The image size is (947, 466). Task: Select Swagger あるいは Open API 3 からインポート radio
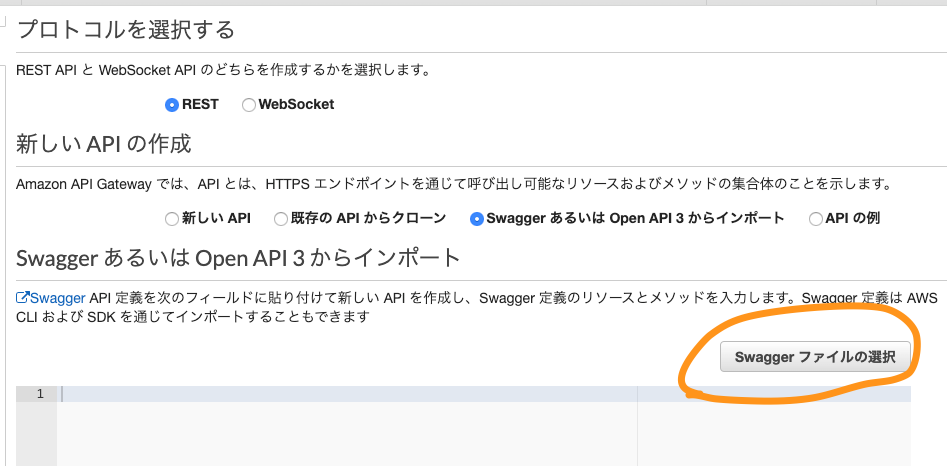[x=477, y=219]
